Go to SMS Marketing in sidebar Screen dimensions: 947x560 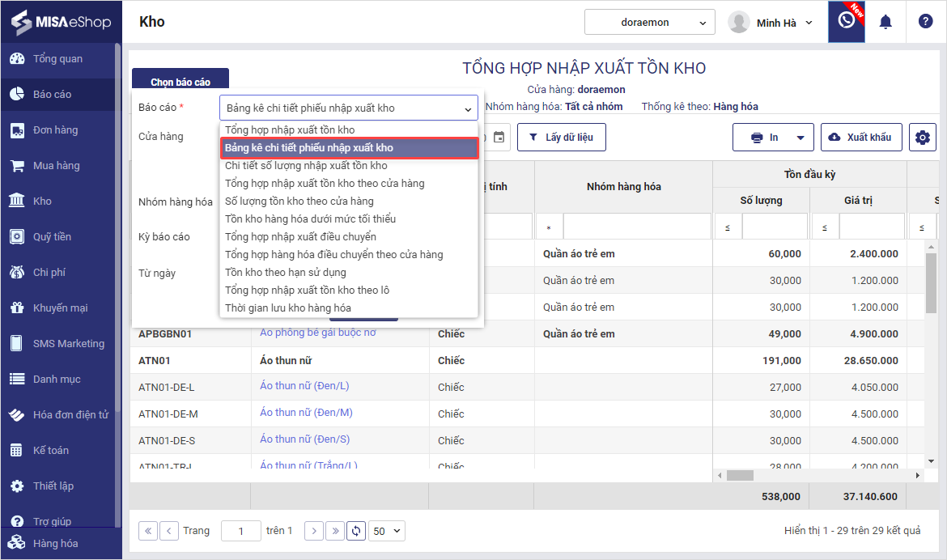(x=68, y=344)
